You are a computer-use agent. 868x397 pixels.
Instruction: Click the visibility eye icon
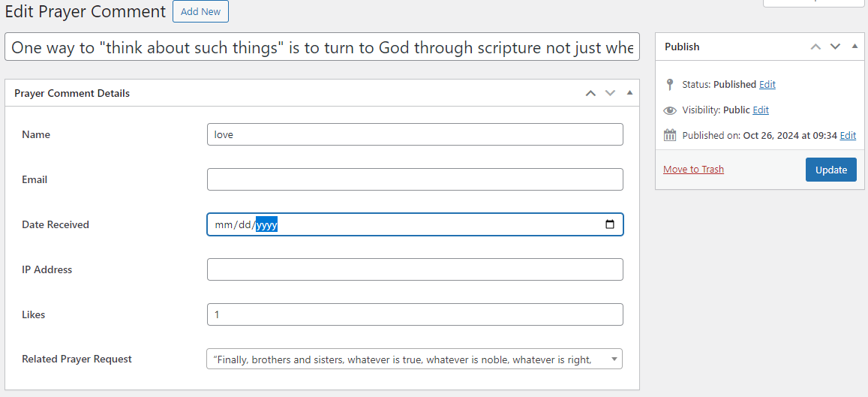670,110
